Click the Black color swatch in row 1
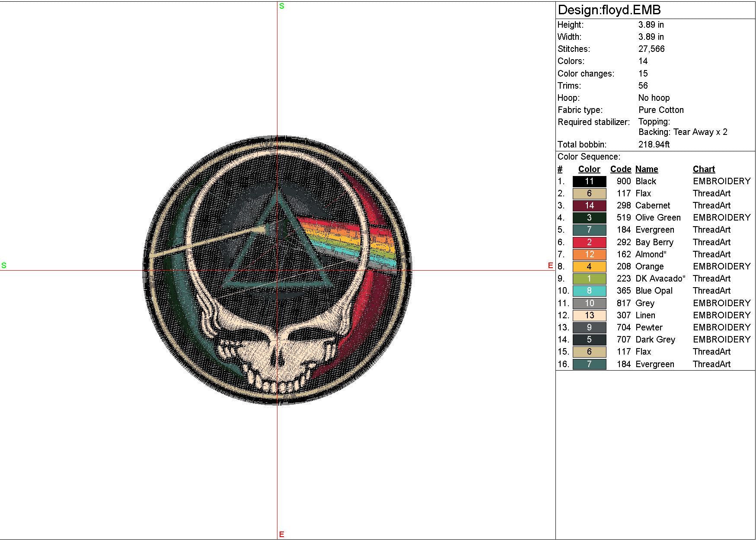The height and width of the screenshot is (541, 756). click(x=589, y=181)
